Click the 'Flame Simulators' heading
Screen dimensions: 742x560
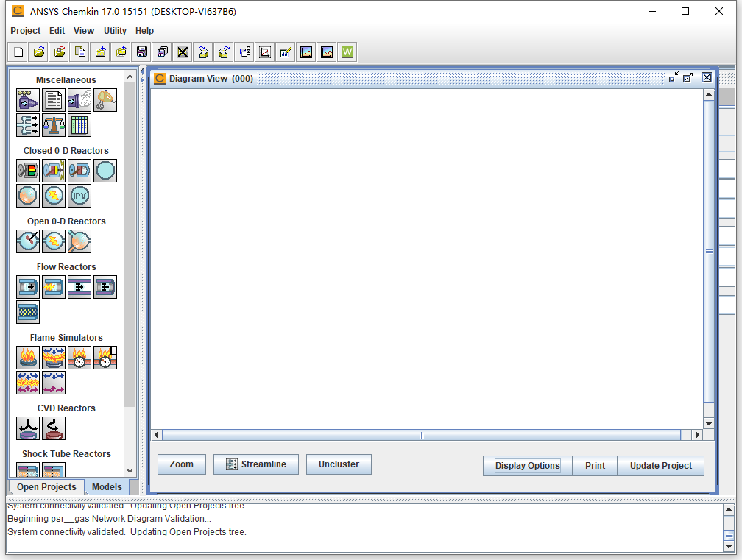point(66,338)
